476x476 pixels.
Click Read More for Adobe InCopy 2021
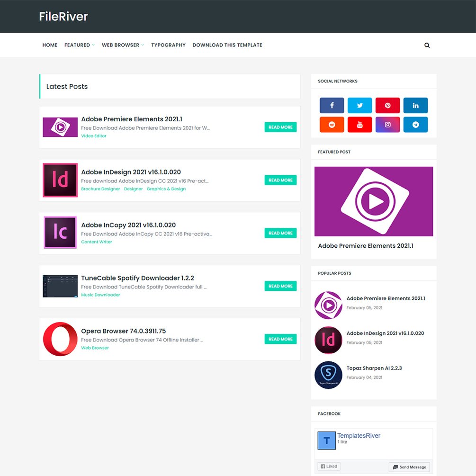pyautogui.click(x=280, y=233)
